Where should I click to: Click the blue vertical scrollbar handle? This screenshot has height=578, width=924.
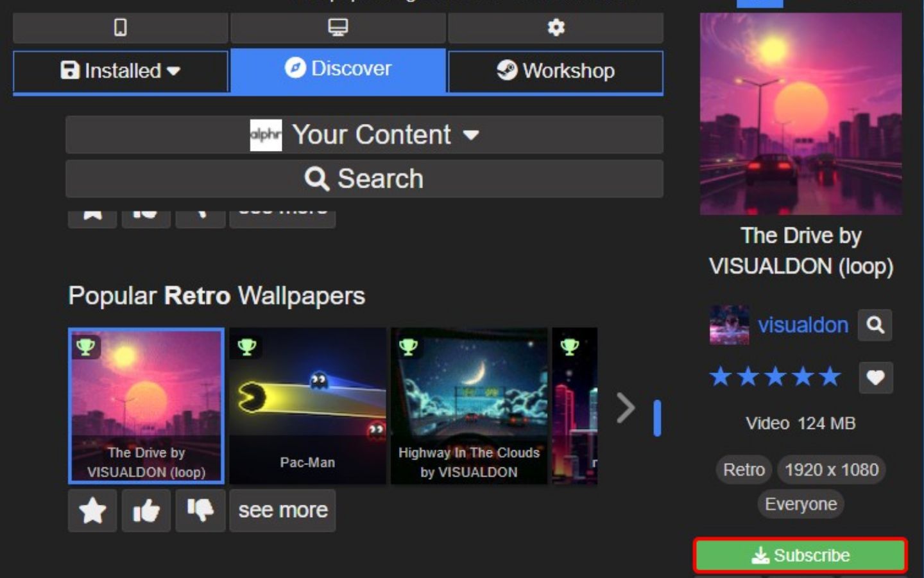657,418
